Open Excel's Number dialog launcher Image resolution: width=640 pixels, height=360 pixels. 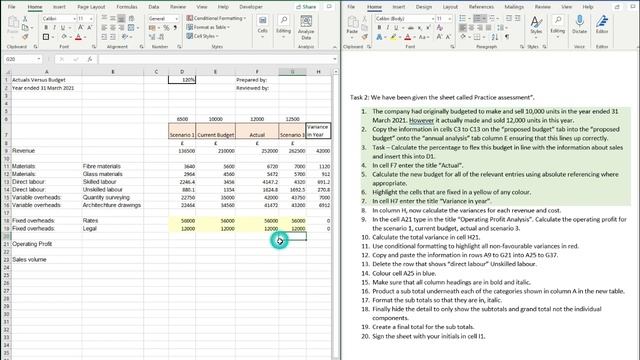point(179,47)
